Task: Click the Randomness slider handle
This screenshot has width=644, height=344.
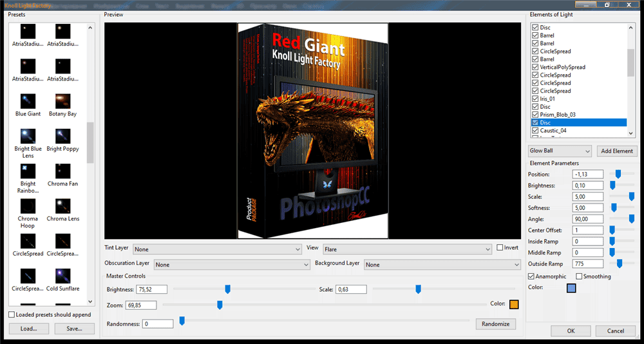Action: [x=182, y=321]
